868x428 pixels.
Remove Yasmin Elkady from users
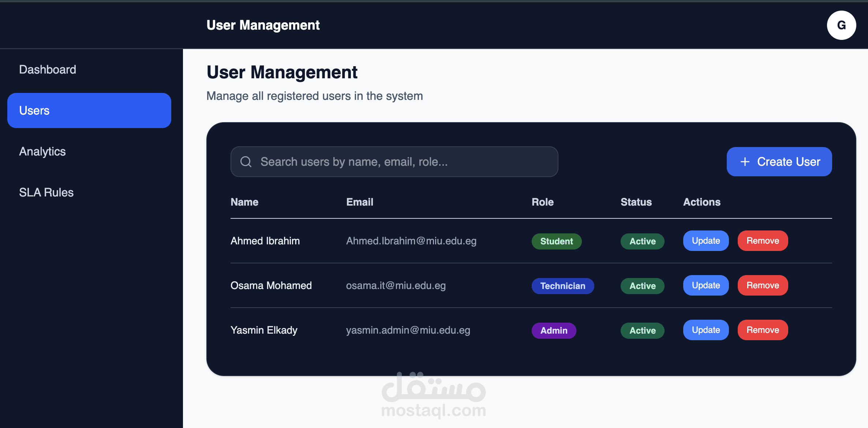point(763,330)
